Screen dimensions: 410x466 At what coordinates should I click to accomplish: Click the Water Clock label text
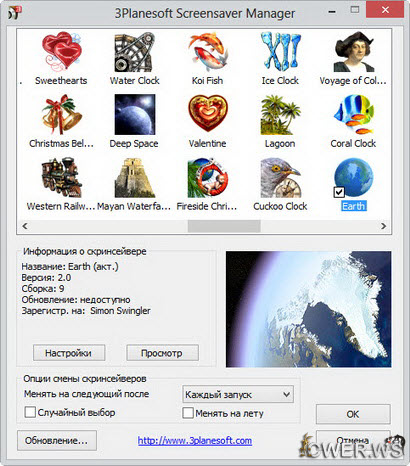(x=135, y=81)
